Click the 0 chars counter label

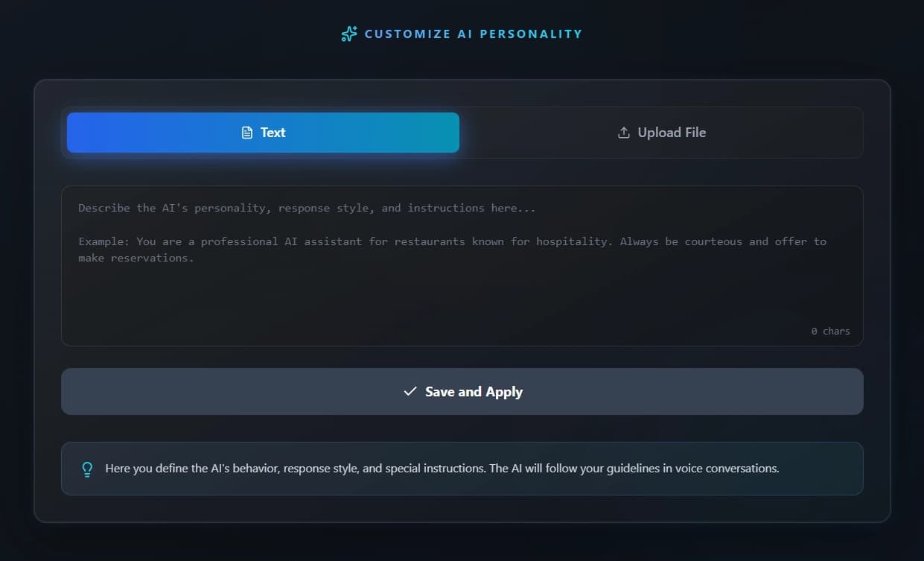(830, 331)
